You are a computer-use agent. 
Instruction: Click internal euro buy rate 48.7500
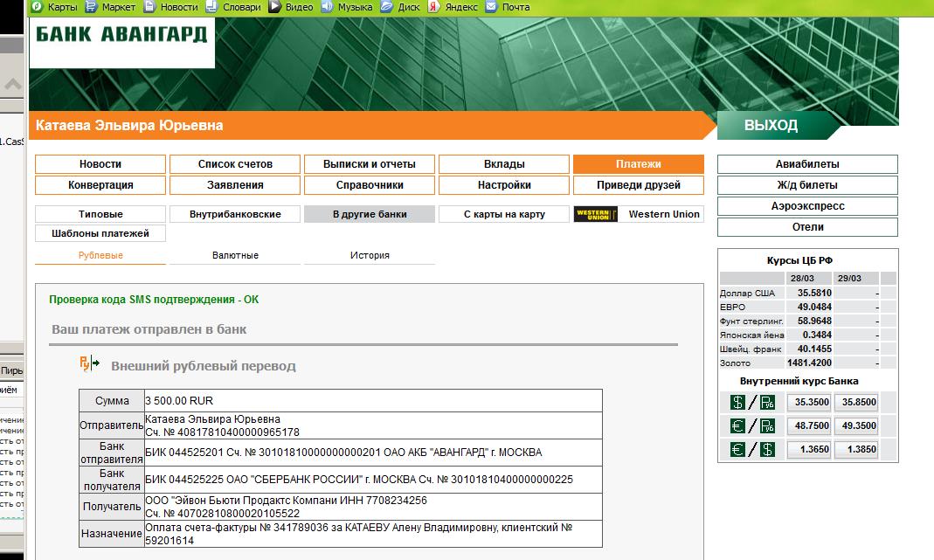pos(811,426)
